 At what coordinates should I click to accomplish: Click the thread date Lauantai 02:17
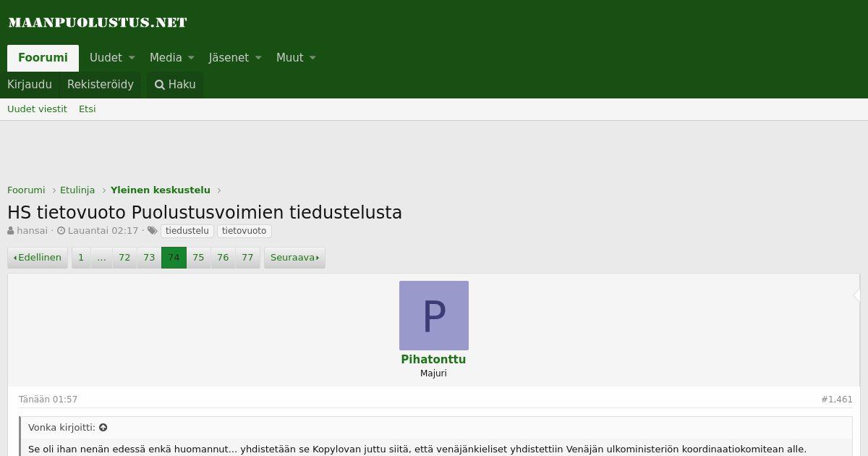tap(103, 231)
